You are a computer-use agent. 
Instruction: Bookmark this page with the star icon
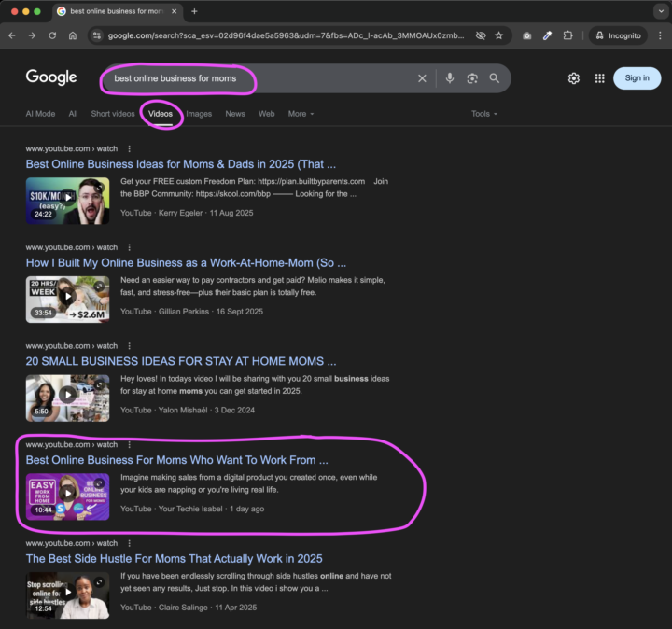pos(498,35)
